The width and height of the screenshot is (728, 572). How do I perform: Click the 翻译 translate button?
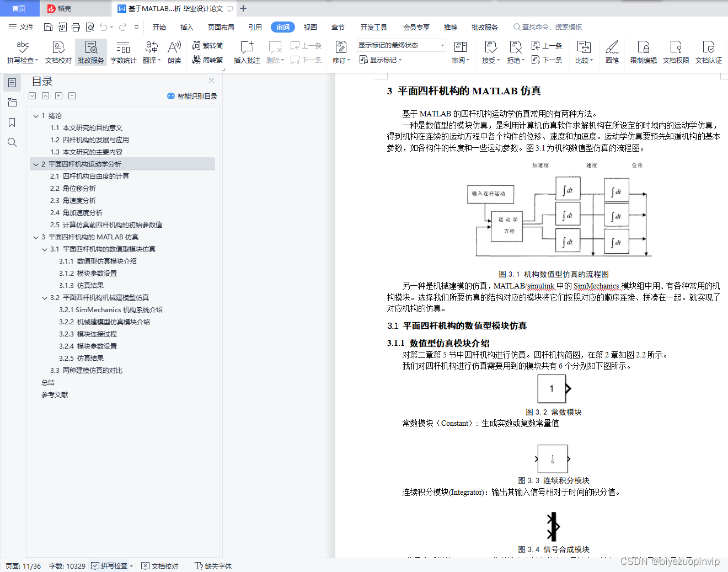coord(151,52)
